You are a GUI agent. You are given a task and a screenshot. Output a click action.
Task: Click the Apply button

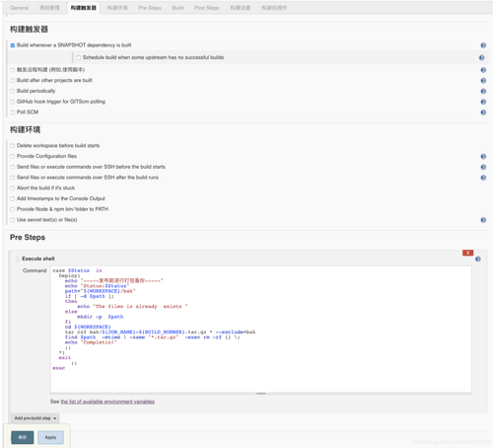tap(50, 437)
